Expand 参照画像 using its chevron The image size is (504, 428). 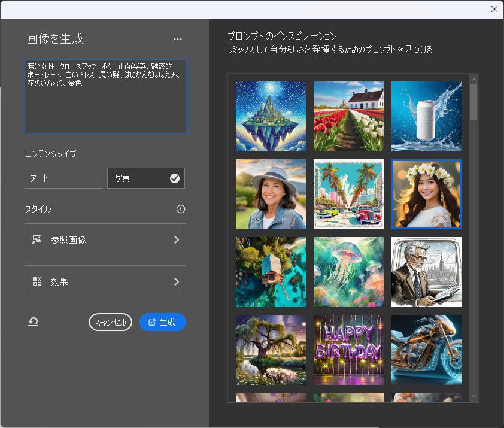[175, 239]
